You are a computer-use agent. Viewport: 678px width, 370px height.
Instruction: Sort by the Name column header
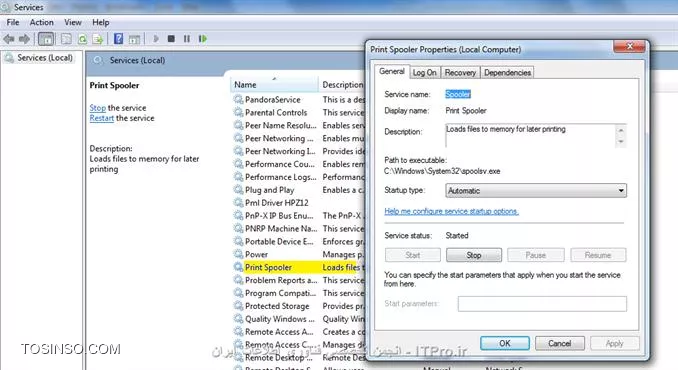click(274, 85)
